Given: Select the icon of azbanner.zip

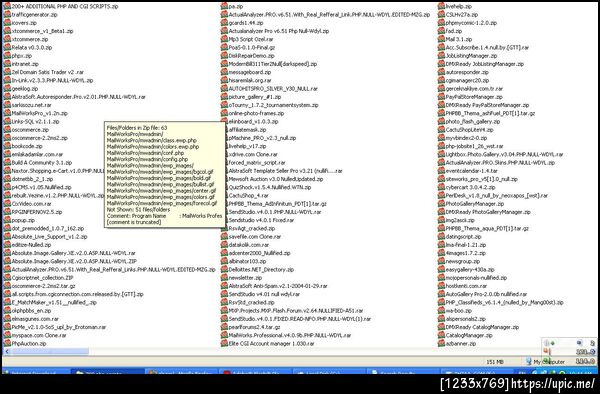Looking at the screenshot, I should click(x=442, y=344).
